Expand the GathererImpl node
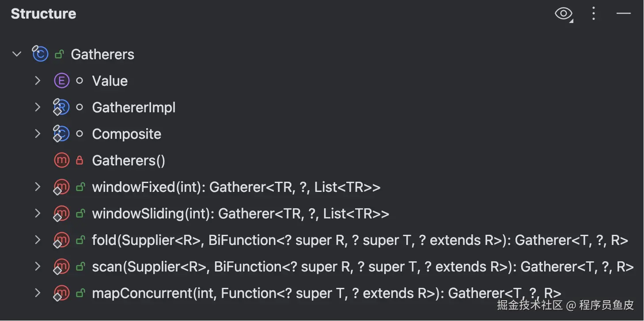Viewport: 644px width, 321px height. click(38, 107)
